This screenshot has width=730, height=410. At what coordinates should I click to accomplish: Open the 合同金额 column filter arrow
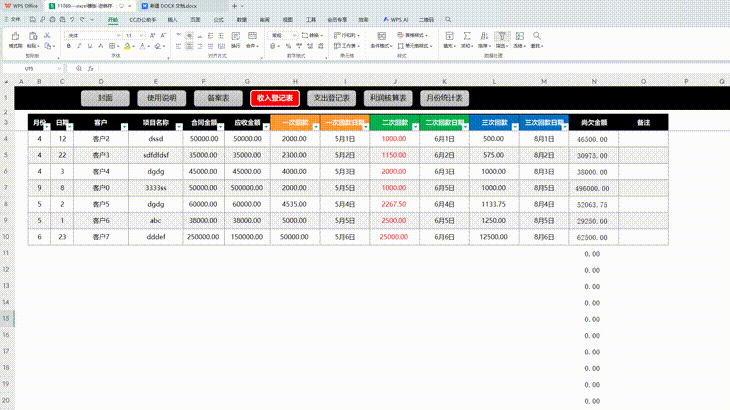point(221,127)
